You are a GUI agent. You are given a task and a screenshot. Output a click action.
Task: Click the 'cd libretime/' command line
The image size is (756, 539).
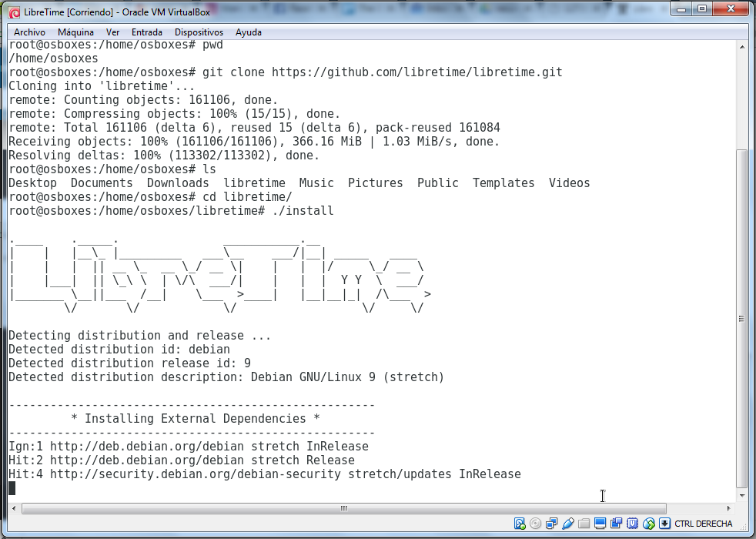pyautogui.click(x=150, y=196)
